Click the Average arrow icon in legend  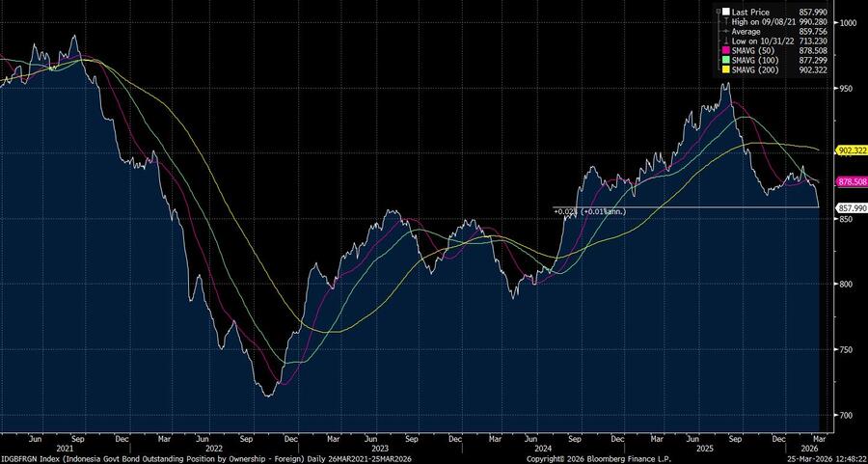point(728,31)
